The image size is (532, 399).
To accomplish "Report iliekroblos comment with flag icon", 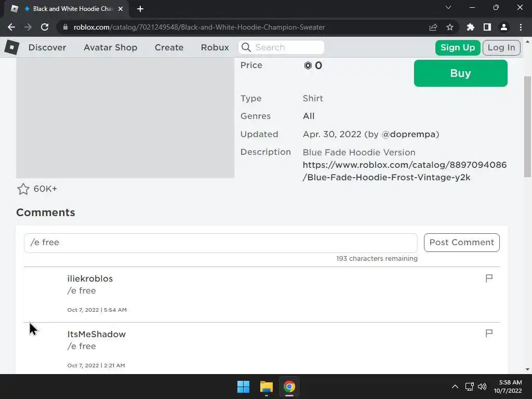I will [x=489, y=278].
